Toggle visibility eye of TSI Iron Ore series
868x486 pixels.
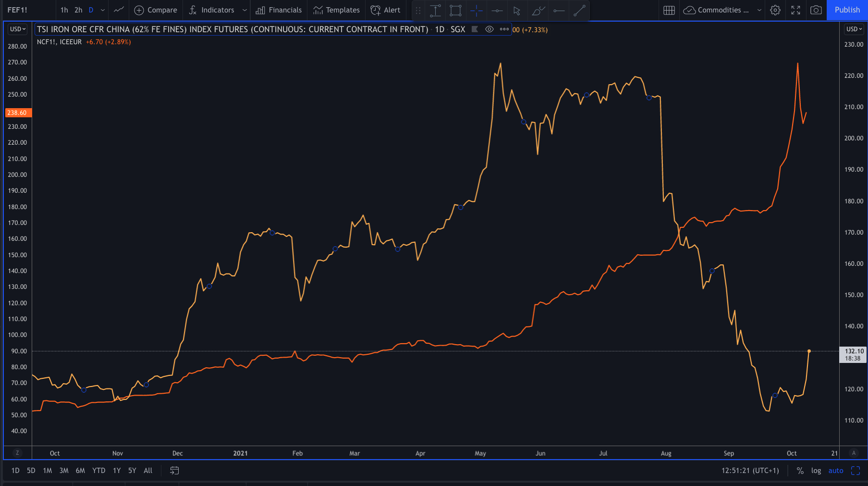(489, 29)
